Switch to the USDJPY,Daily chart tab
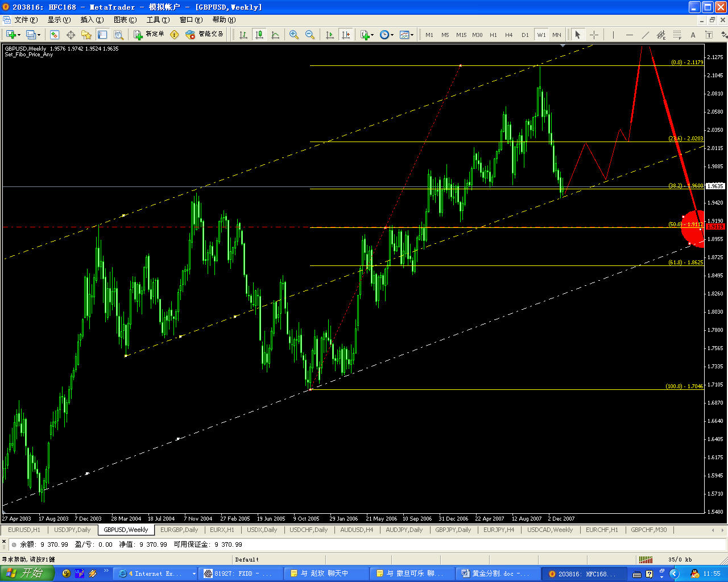728x582 pixels. click(72, 530)
